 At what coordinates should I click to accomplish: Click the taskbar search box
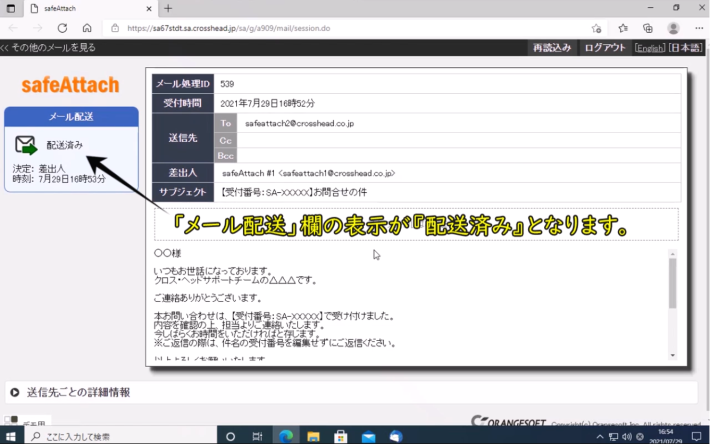point(120,436)
